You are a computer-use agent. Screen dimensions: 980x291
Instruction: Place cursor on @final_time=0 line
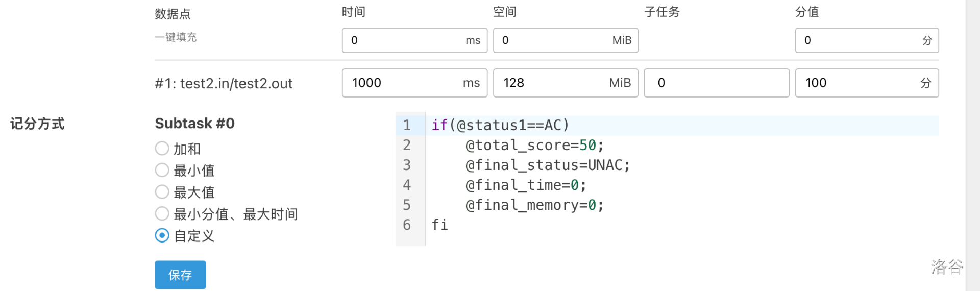click(x=526, y=185)
